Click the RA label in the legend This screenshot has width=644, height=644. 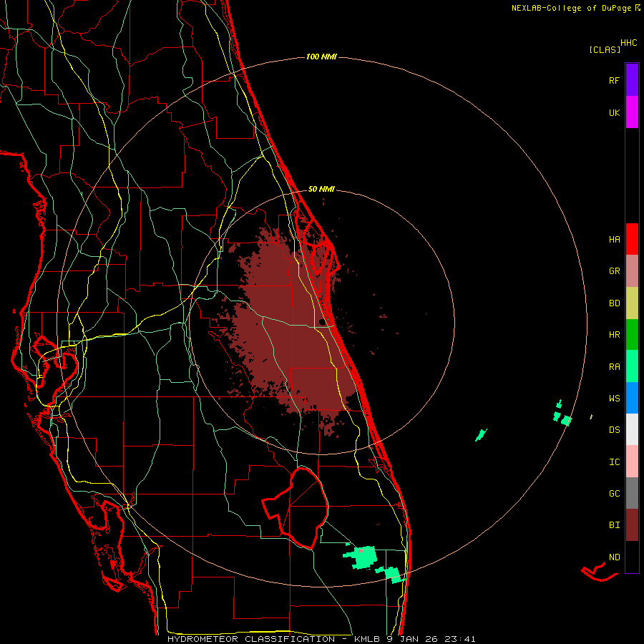[x=614, y=367]
